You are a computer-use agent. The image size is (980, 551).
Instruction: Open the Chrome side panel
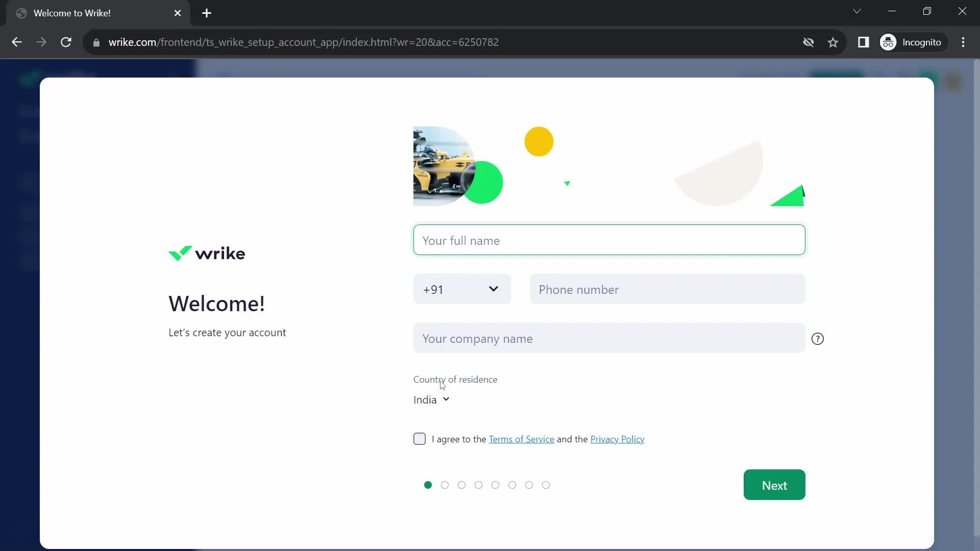click(x=864, y=42)
